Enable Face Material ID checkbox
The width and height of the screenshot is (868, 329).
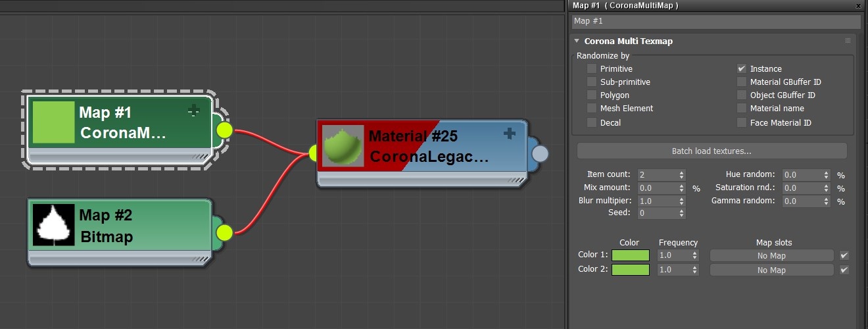click(x=742, y=122)
